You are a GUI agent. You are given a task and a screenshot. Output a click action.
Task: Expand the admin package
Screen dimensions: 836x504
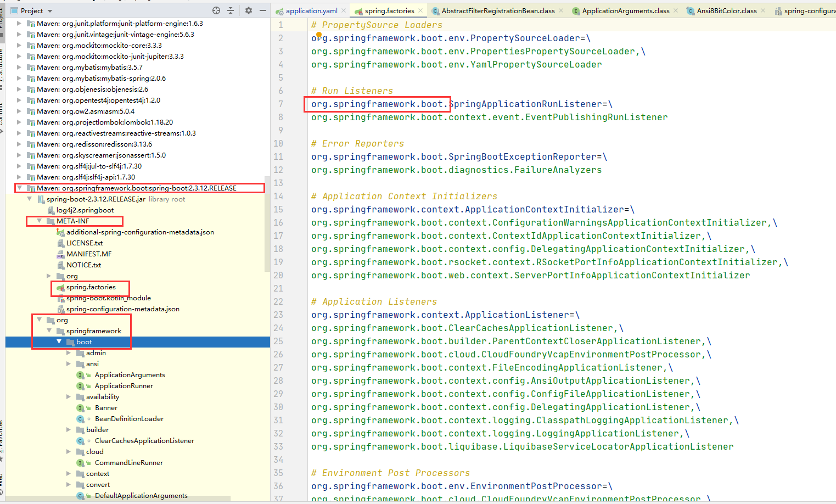[69, 352]
